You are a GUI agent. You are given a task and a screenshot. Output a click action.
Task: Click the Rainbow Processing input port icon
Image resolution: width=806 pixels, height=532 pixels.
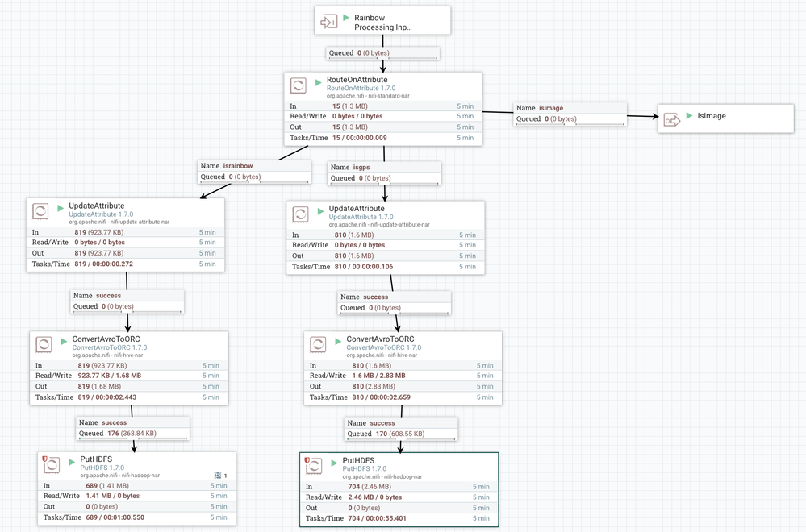[x=329, y=22]
